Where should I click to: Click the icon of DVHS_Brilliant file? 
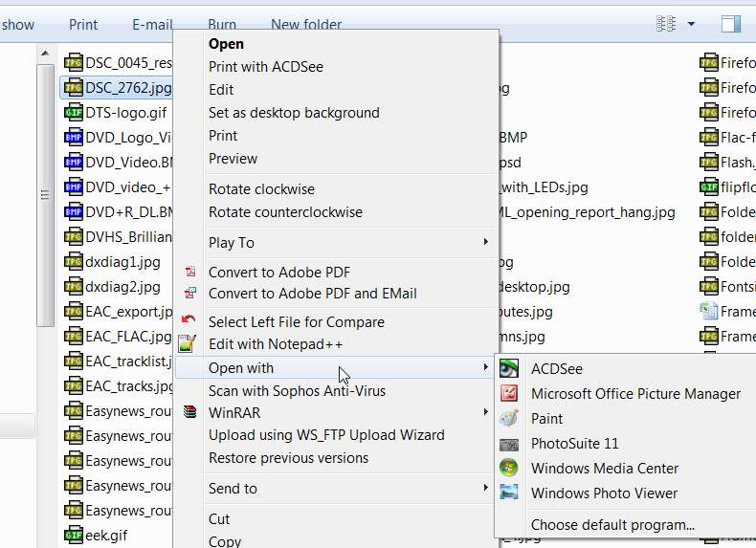(73, 236)
